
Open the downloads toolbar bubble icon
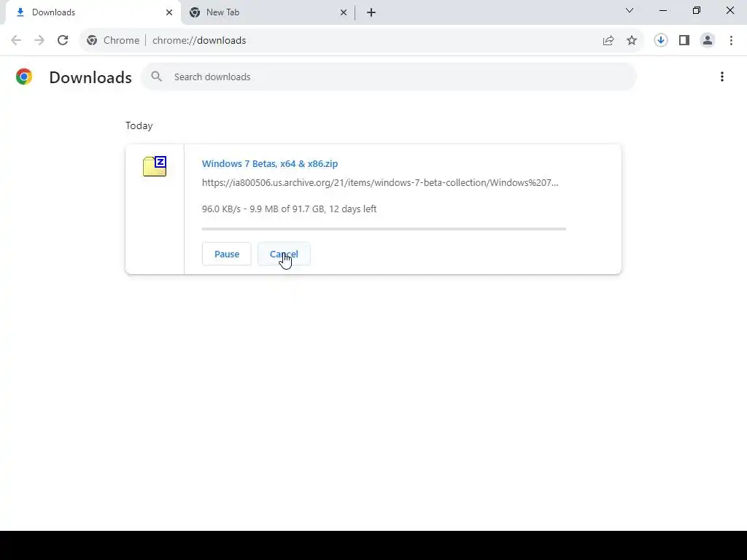[x=661, y=41]
